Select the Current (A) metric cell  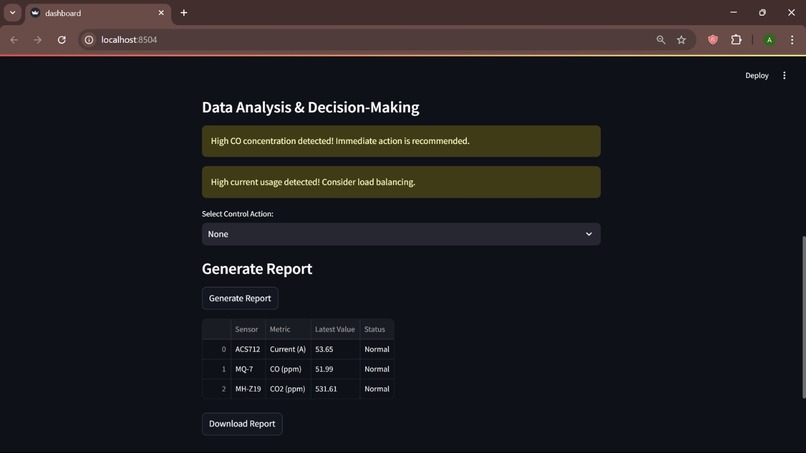pyautogui.click(x=288, y=349)
